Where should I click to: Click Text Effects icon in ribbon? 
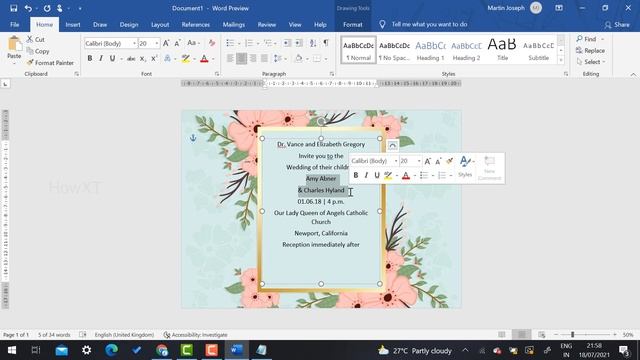point(167,59)
